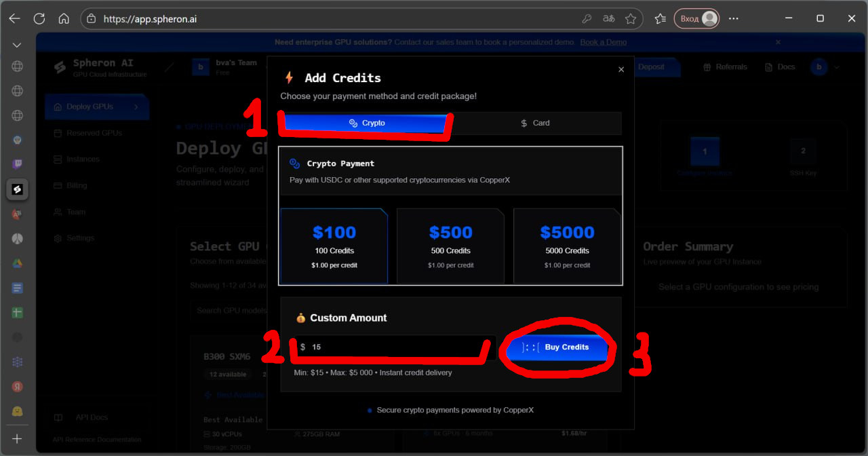Viewport: 868px width, 456px height.
Task: Choose the $100 credit package
Action: 334,246
